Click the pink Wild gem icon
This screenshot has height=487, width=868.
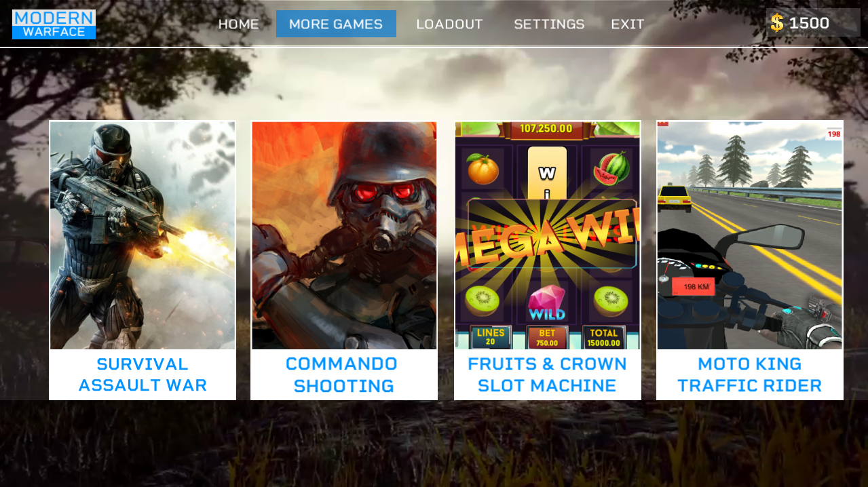[x=547, y=303]
